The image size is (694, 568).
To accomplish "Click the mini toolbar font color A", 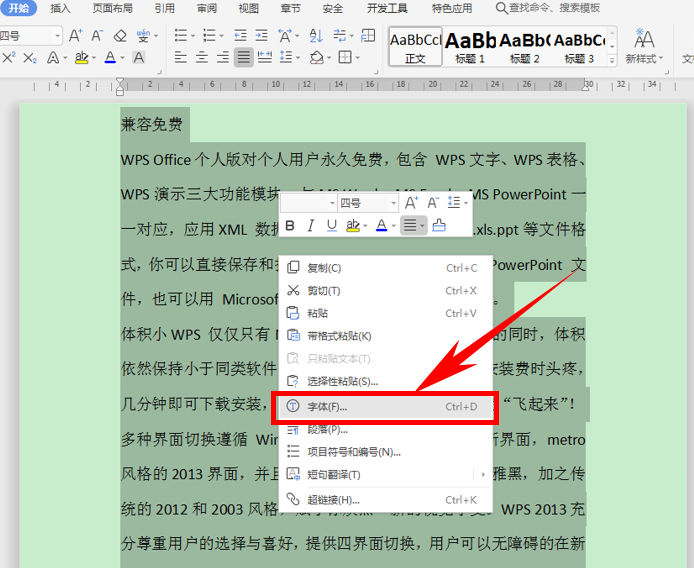I will (381, 226).
